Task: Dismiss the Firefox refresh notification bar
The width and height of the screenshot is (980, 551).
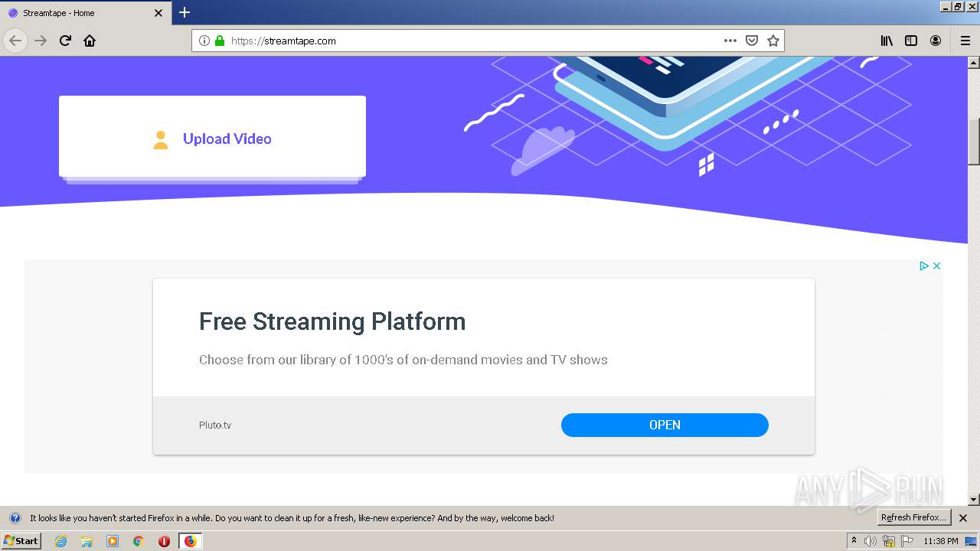Action: 963,518
